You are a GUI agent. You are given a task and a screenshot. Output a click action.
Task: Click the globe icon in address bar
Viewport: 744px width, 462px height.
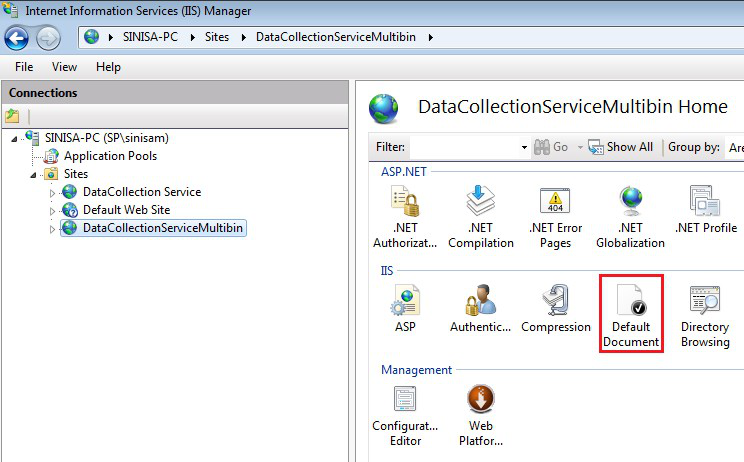pyautogui.click(x=92, y=37)
